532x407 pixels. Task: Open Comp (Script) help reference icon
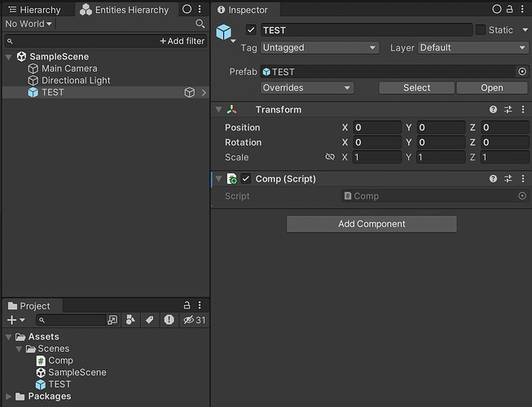click(493, 178)
